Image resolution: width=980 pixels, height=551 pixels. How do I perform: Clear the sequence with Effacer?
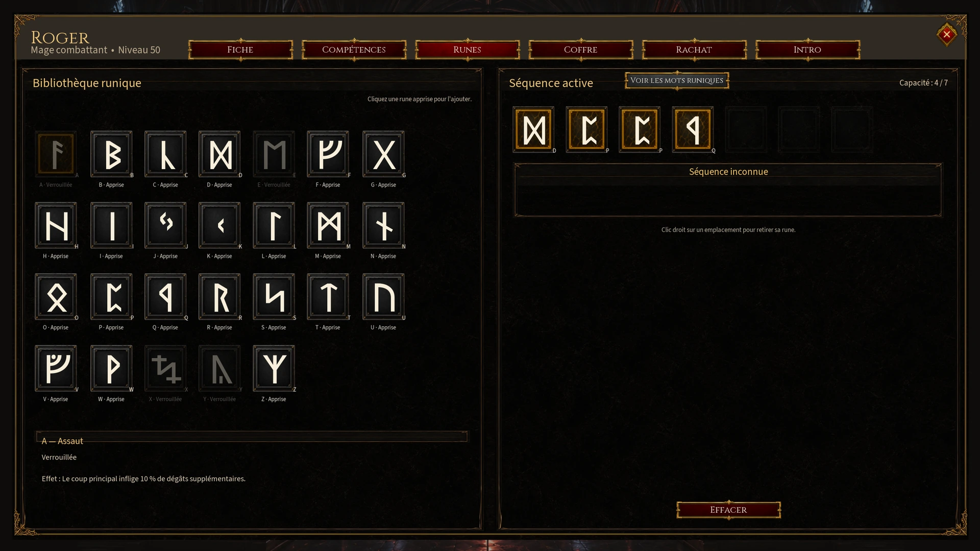728,510
